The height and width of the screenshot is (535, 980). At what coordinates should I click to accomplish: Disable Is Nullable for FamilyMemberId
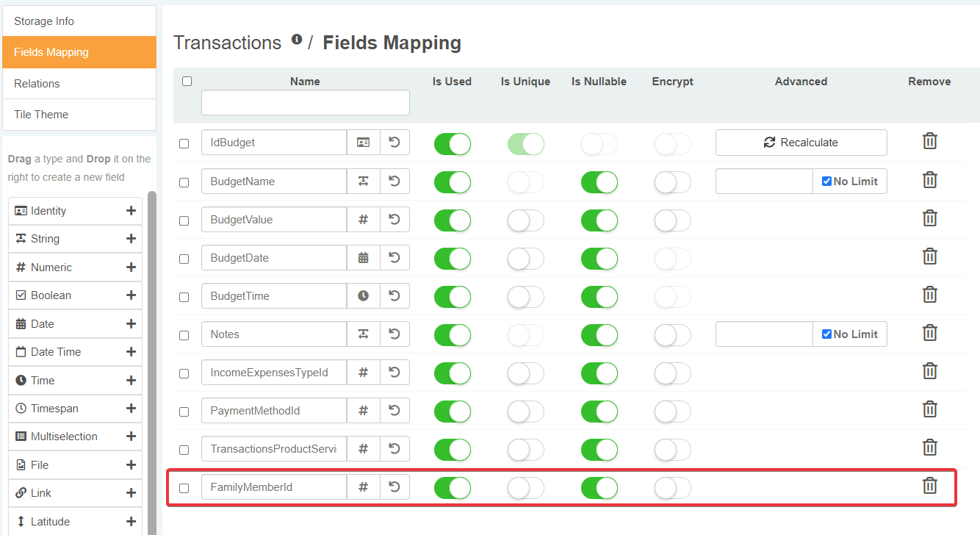pos(599,488)
